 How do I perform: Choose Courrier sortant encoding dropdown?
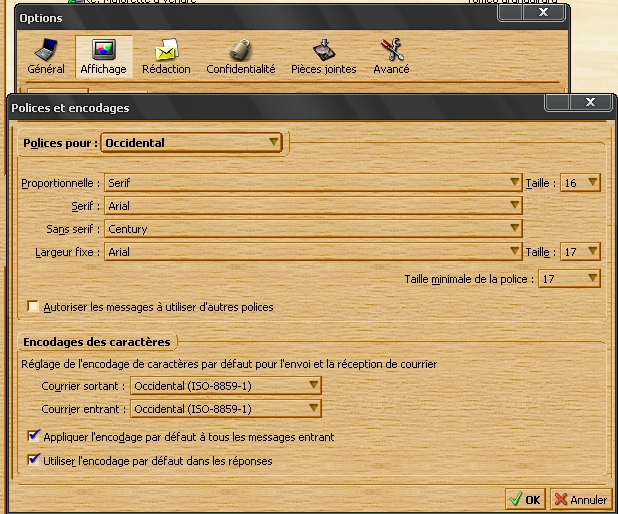226,386
